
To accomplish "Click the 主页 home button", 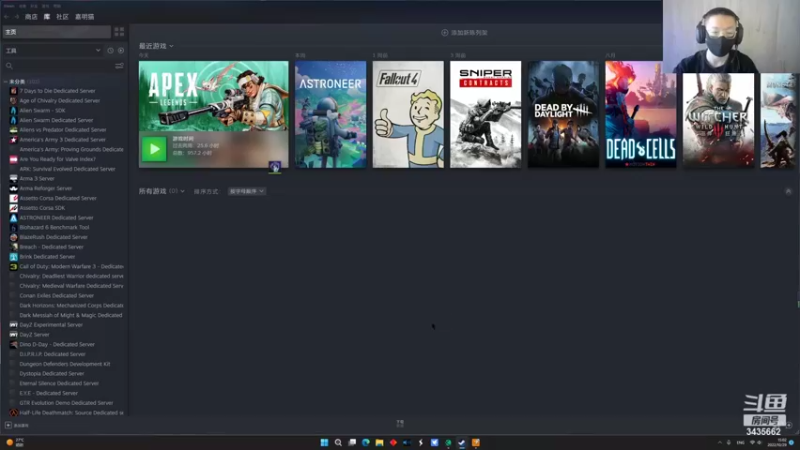I will click(x=56, y=32).
